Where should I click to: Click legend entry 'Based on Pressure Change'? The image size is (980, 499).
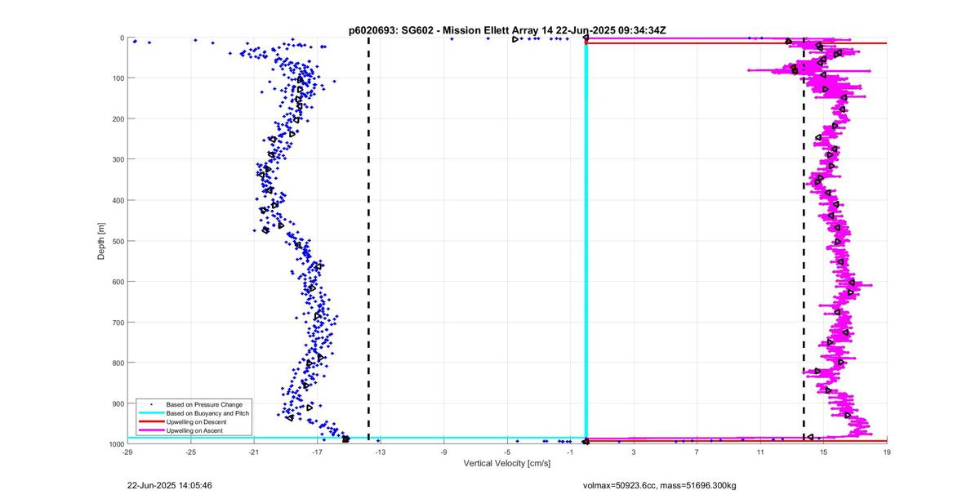click(204, 404)
